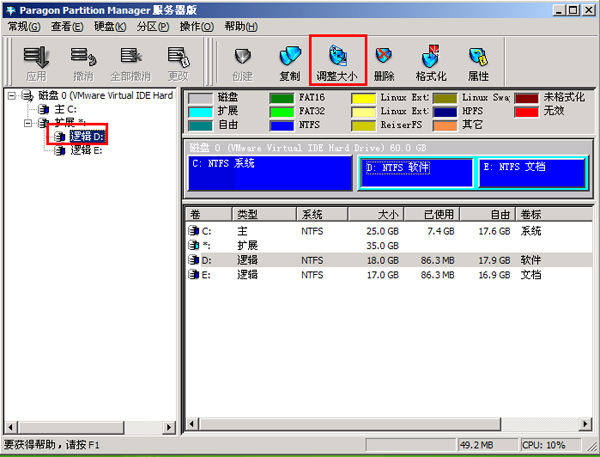600x457 pixels.
Task: Click the Undo All (全部撤消) icon
Action: pos(131,56)
